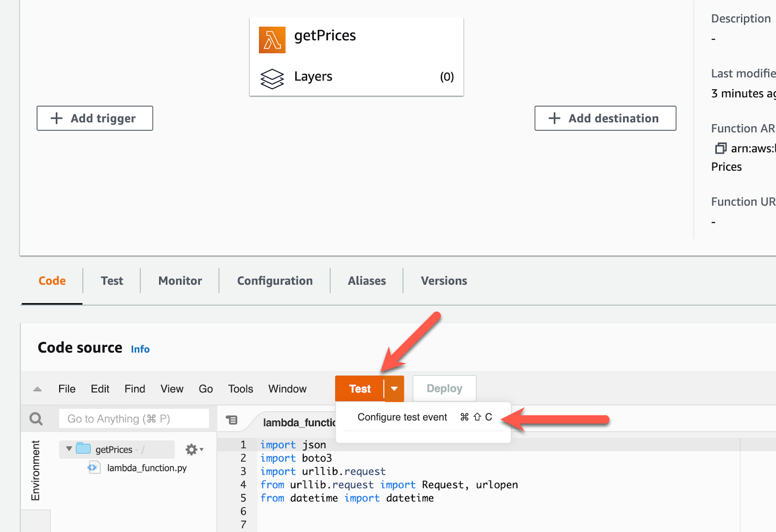Open the Info link next to Code source
Screen dimensions: 776x532
pyautogui.click(x=140, y=349)
